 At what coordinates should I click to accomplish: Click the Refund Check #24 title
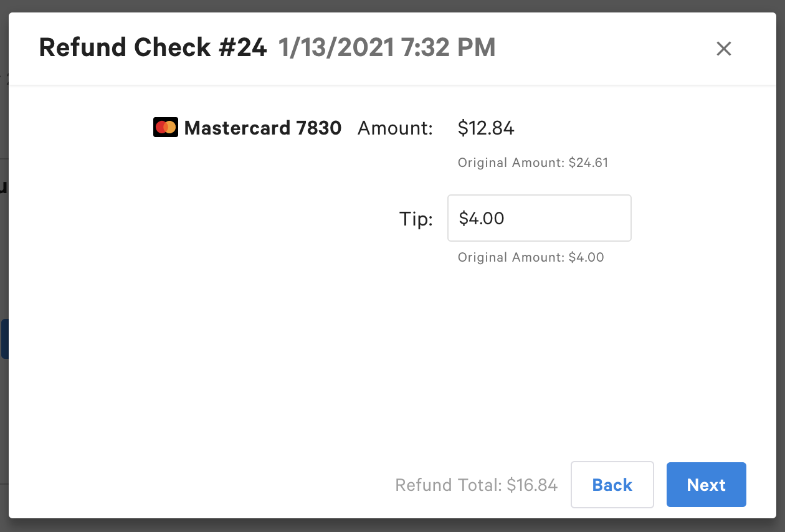(x=153, y=47)
